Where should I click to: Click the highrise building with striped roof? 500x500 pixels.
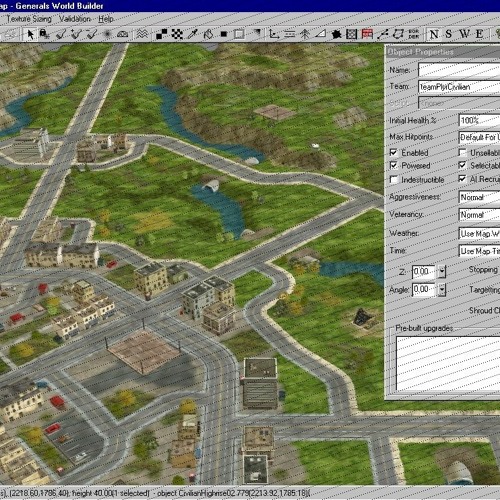[260, 383]
